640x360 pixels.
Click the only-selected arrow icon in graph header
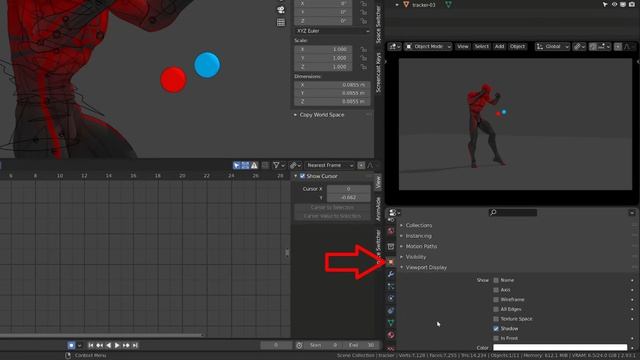[x=237, y=165]
